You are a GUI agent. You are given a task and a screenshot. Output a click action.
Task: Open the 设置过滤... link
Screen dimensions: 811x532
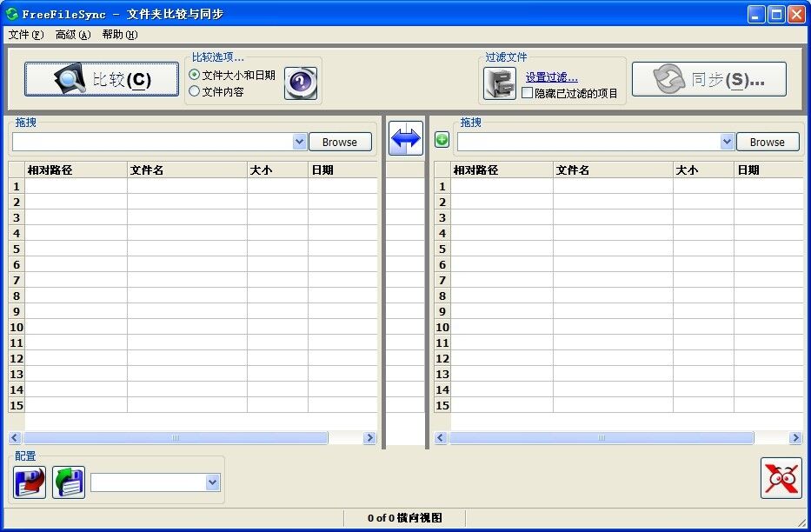pos(551,77)
